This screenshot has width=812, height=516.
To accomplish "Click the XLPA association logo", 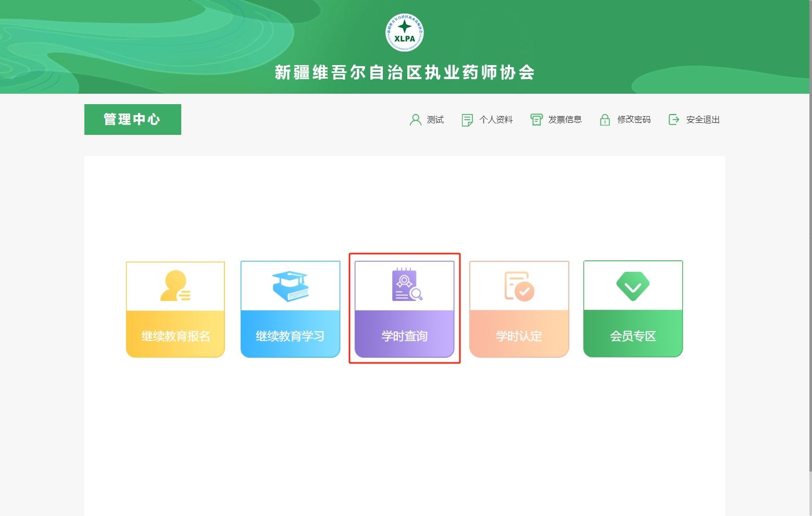I will coord(404,32).
